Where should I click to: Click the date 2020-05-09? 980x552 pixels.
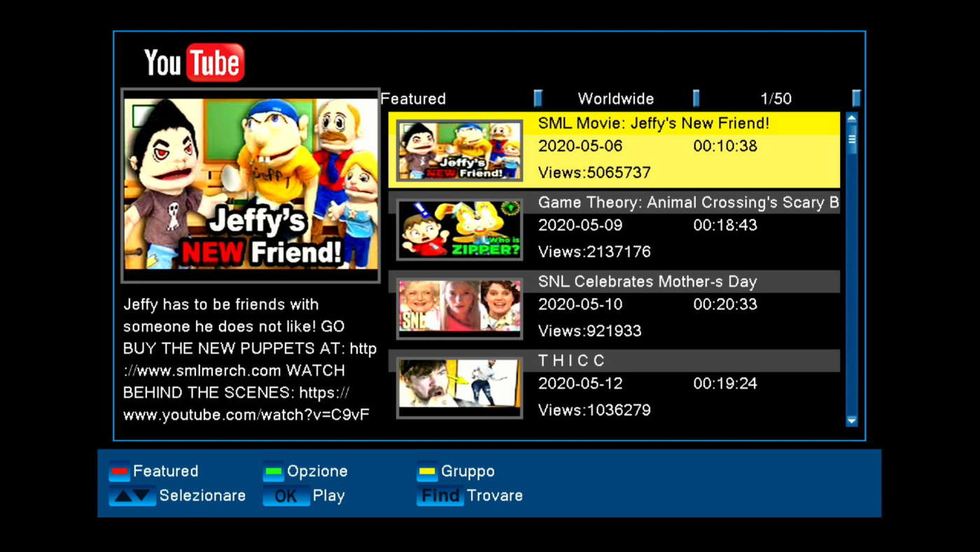click(580, 226)
